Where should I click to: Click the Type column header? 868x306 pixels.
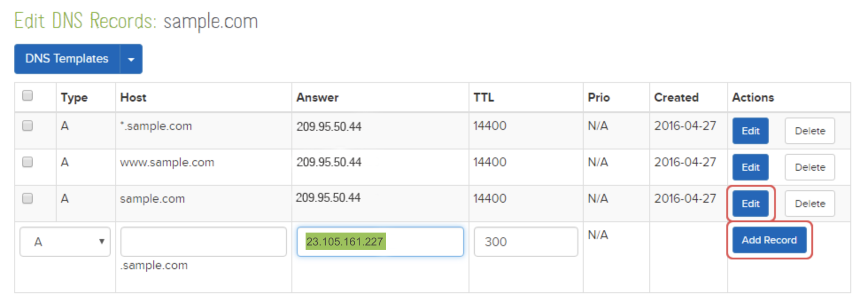tap(74, 98)
